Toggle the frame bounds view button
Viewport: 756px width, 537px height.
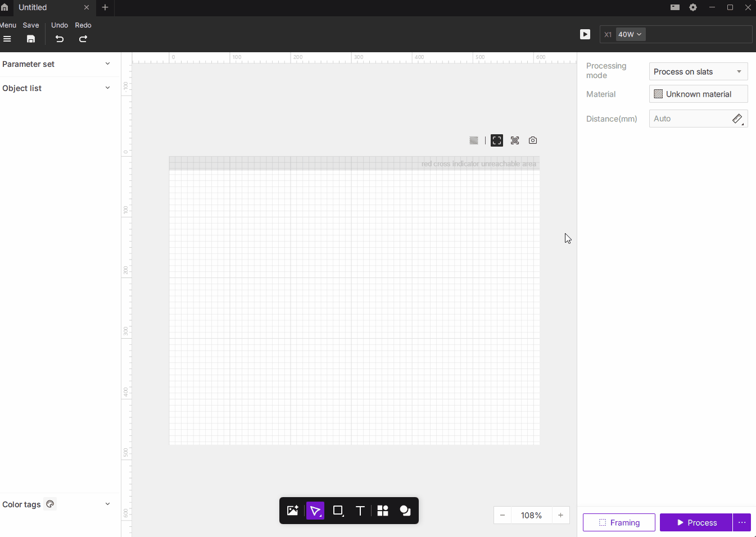point(497,140)
